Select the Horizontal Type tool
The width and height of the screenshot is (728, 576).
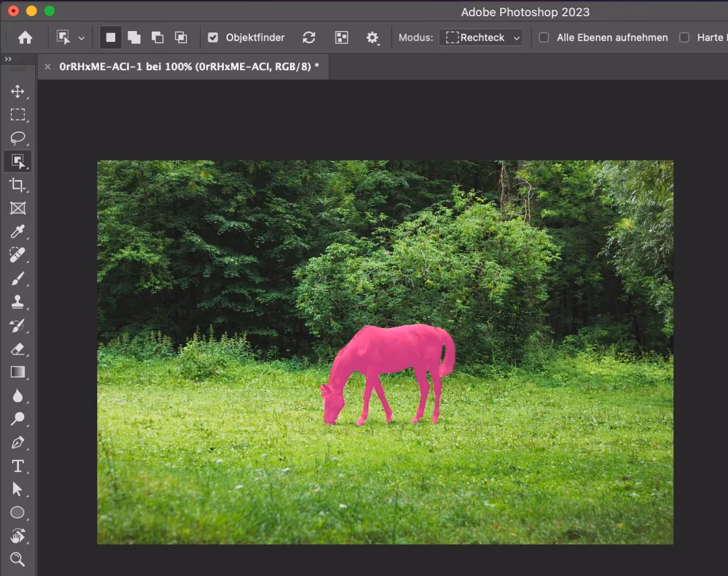coord(18,466)
